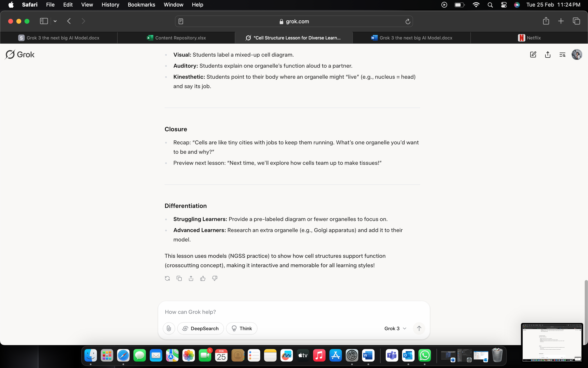
Task: Go back to previous page
Action: [69, 21]
